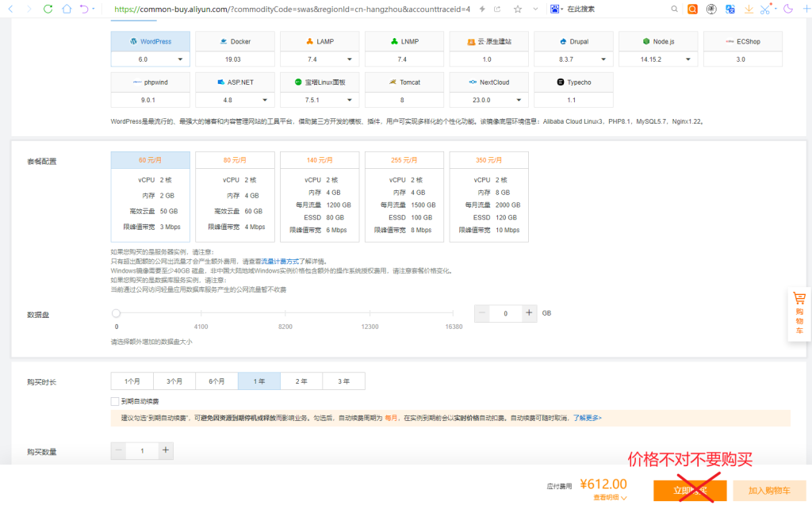Open the ASP.NET version 4.8 dropdown

(x=235, y=101)
